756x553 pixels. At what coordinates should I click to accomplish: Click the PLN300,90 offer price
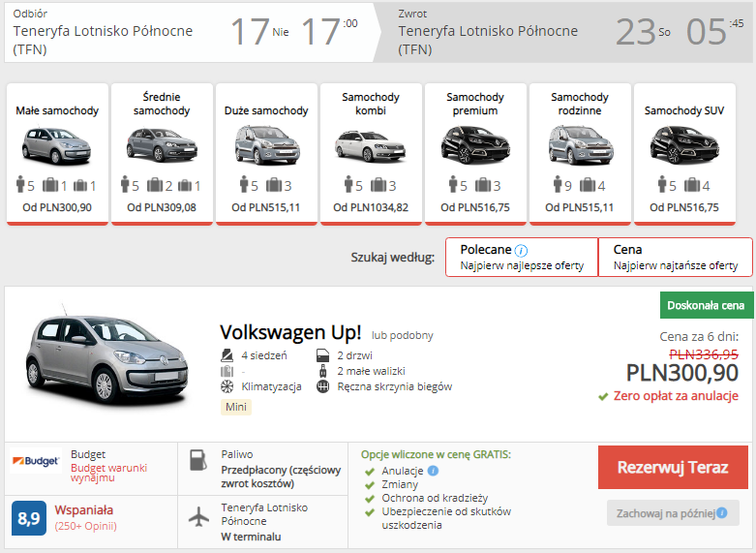coord(682,373)
